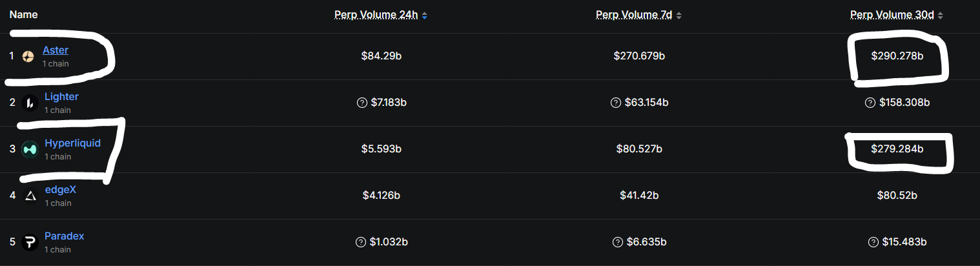Click the Paradex protocol logo icon
The height and width of the screenshot is (266, 980).
click(x=30, y=242)
